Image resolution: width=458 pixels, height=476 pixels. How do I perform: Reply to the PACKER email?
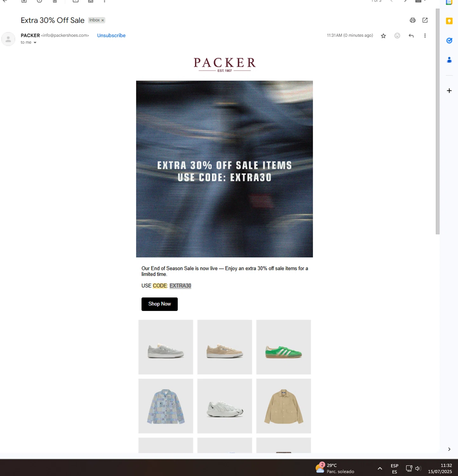pyautogui.click(x=411, y=36)
